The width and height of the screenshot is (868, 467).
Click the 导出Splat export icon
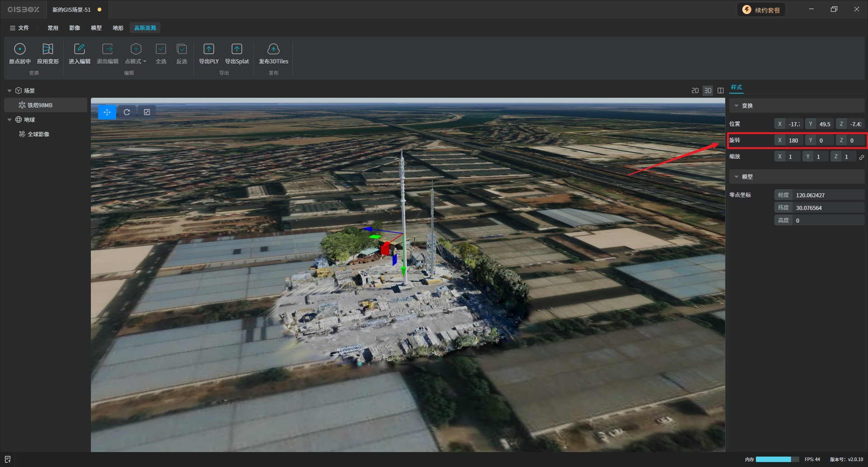pos(237,49)
